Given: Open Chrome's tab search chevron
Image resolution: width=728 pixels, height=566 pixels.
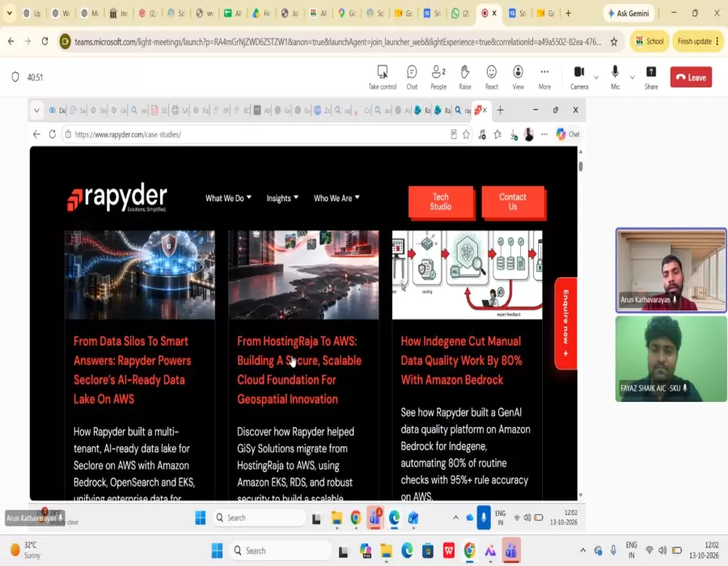Looking at the screenshot, I should pyautogui.click(x=9, y=14).
